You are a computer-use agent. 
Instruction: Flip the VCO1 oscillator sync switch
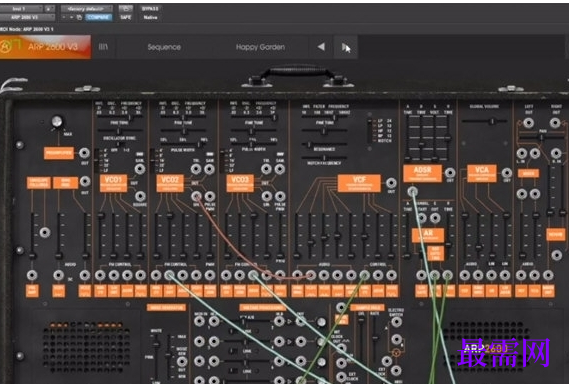pyautogui.click(x=119, y=144)
